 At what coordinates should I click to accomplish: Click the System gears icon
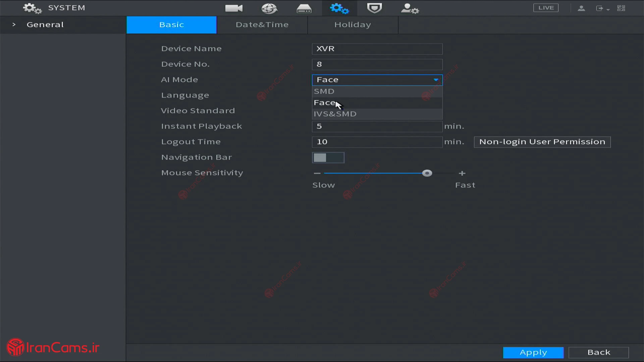tap(339, 8)
